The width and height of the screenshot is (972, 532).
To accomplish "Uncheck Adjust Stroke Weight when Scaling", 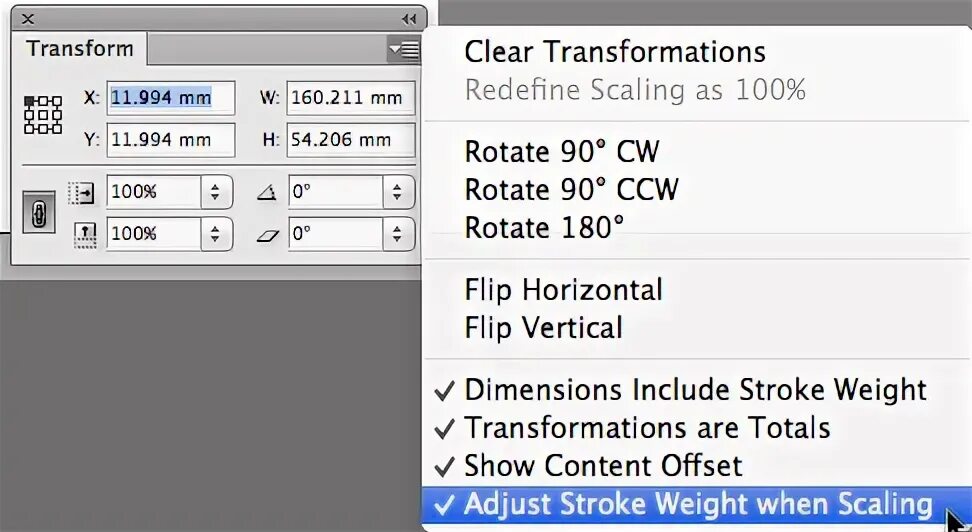I will click(697, 504).
